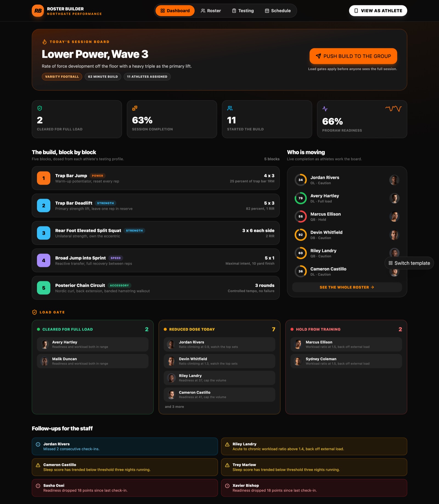Click warning icon on Trey Marlow follow-up
The height and width of the screenshot is (504, 439).
pyautogui.click(x=227, y=465)
